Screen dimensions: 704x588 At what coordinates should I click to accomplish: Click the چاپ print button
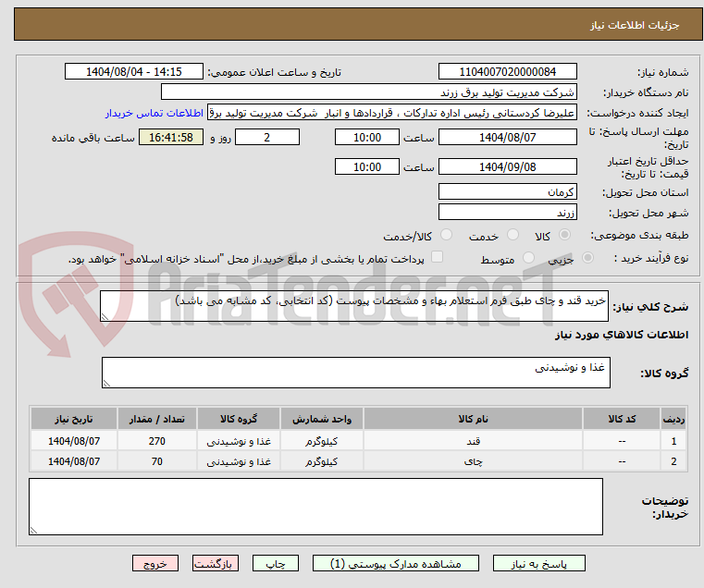pyautogui.click(x=276, y=563)
